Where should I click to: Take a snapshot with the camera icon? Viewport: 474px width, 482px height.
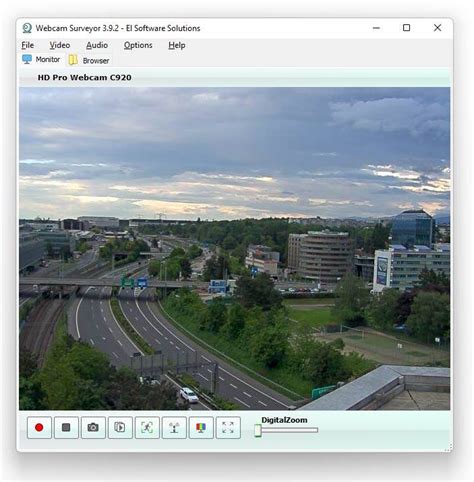pyautogui.click(x=93, y=427)
